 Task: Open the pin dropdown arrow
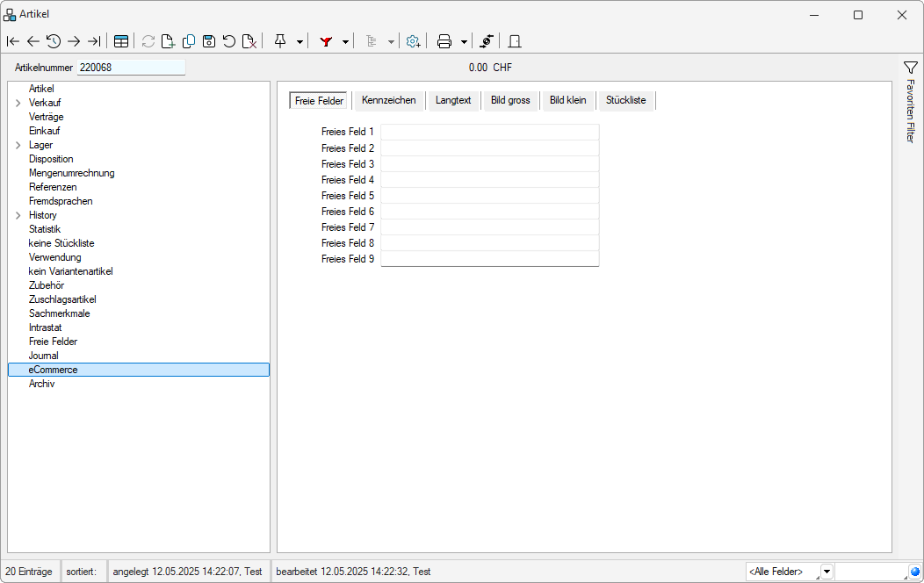coord(300,42)
